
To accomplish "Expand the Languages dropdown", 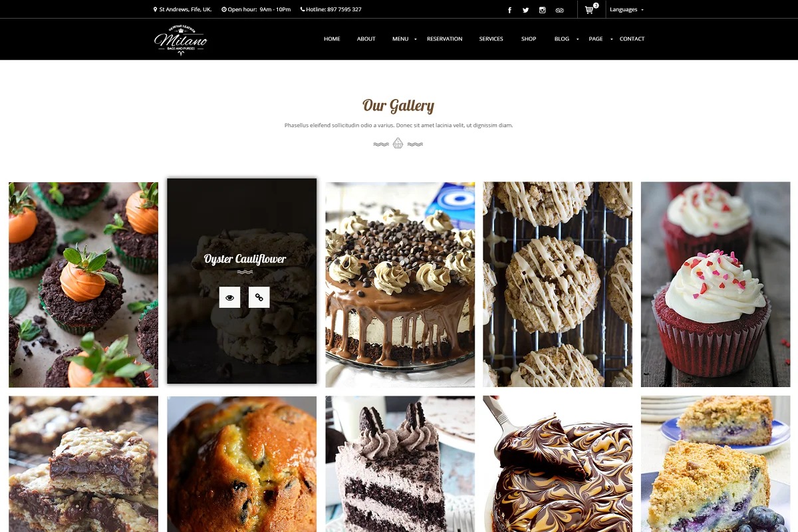I will point(626,9).
